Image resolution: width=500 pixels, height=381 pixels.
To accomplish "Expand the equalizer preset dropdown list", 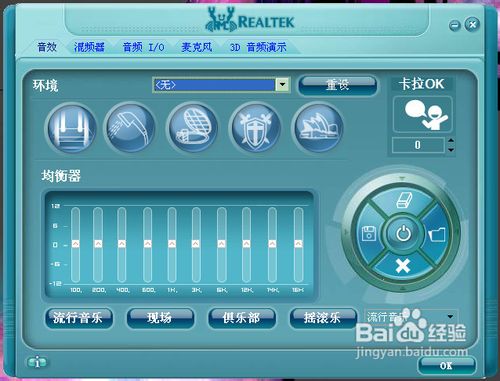I will click(x=450, y=316).
